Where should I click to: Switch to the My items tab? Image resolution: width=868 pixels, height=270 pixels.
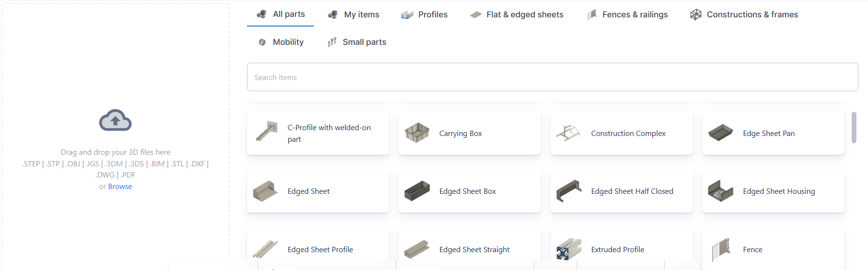(x=354, y=15)
